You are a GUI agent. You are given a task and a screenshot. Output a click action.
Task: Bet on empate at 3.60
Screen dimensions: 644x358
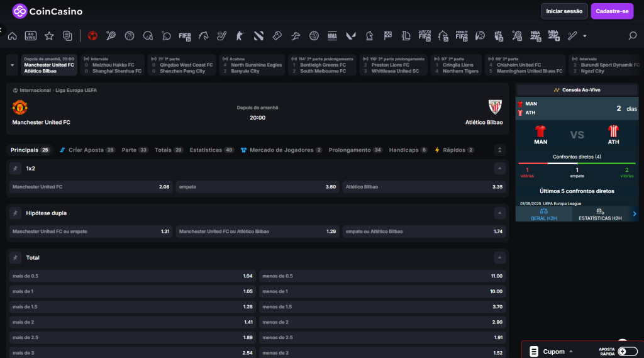pos(257,187)
